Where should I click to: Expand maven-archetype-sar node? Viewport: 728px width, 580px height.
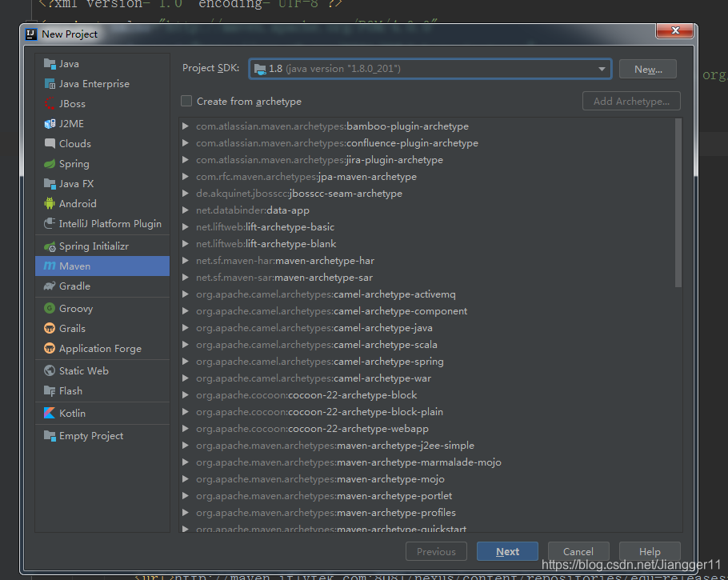tap(186, 278)
